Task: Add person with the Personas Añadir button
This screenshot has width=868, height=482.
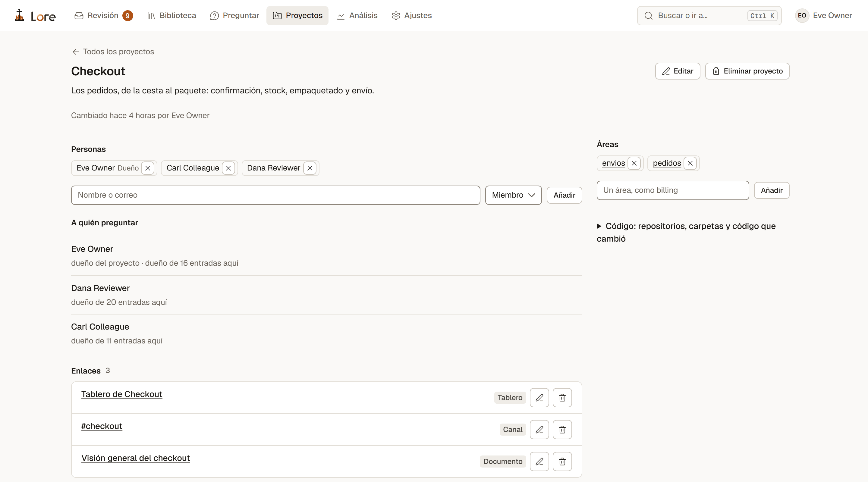Action: click(x=564, y=195)
